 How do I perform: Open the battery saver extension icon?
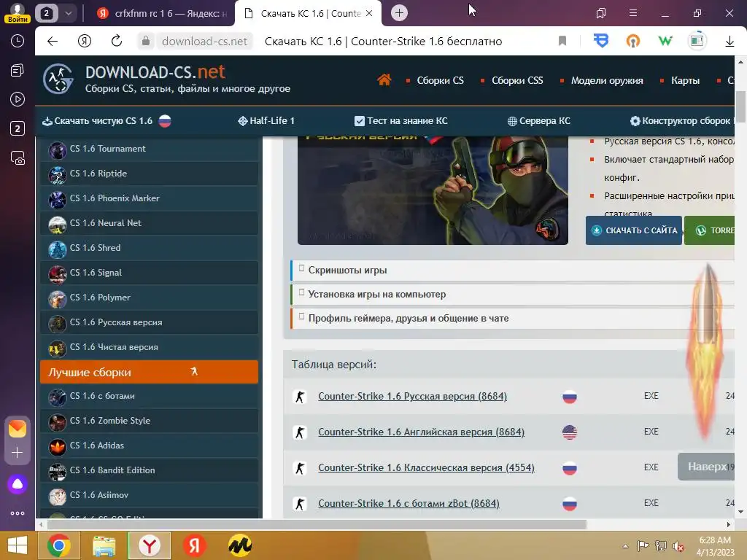tap(697, 42)
